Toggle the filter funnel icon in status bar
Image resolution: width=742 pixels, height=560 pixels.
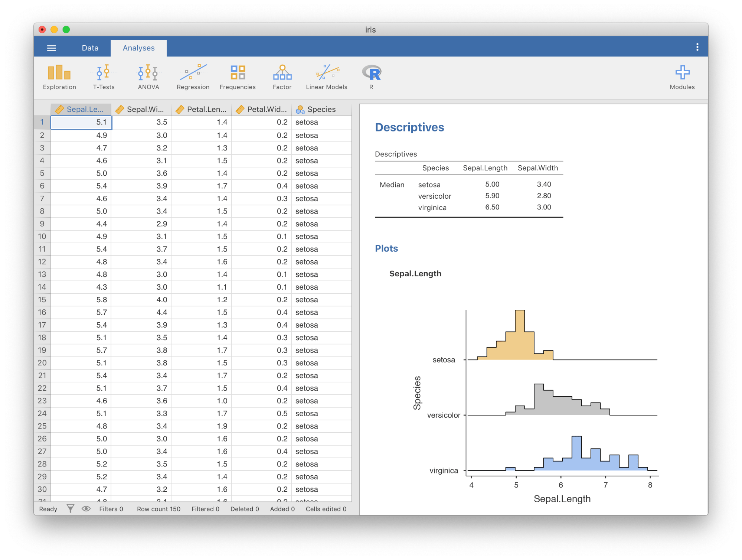[x=71, y=508]
